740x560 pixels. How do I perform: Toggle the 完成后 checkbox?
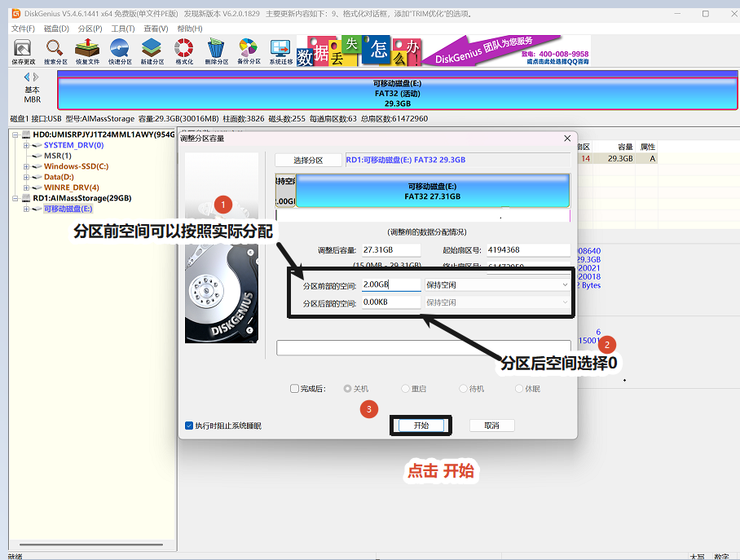[294, 389]
